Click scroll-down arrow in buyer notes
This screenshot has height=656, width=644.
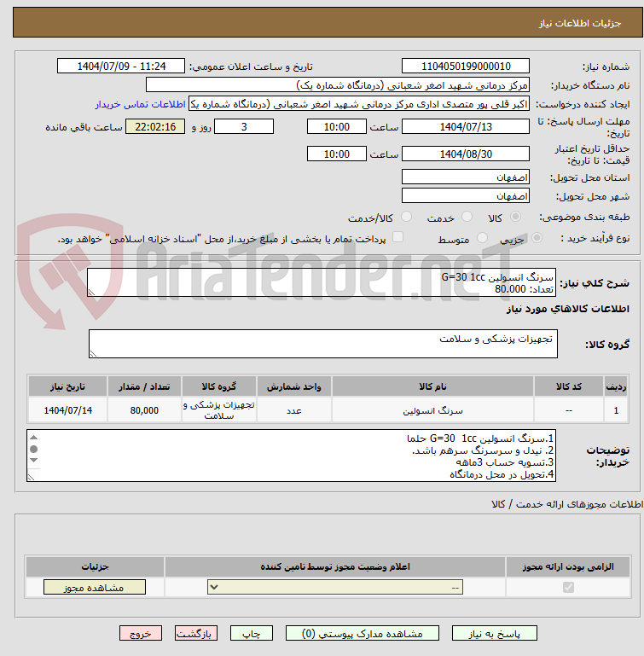click(34, 460)
